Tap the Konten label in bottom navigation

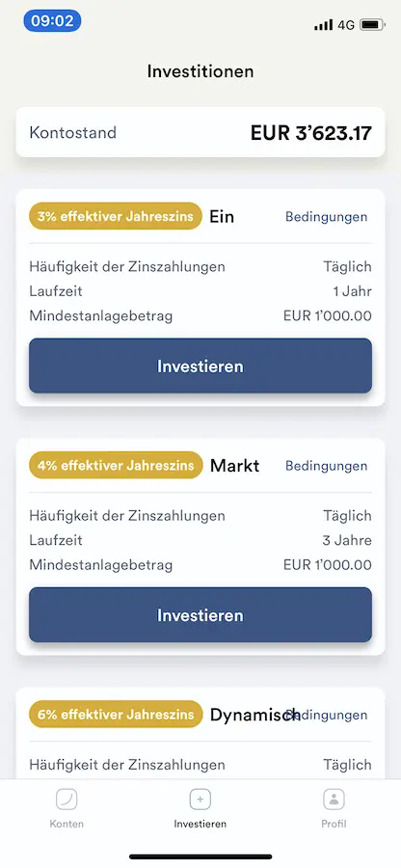tap(67, 824)
